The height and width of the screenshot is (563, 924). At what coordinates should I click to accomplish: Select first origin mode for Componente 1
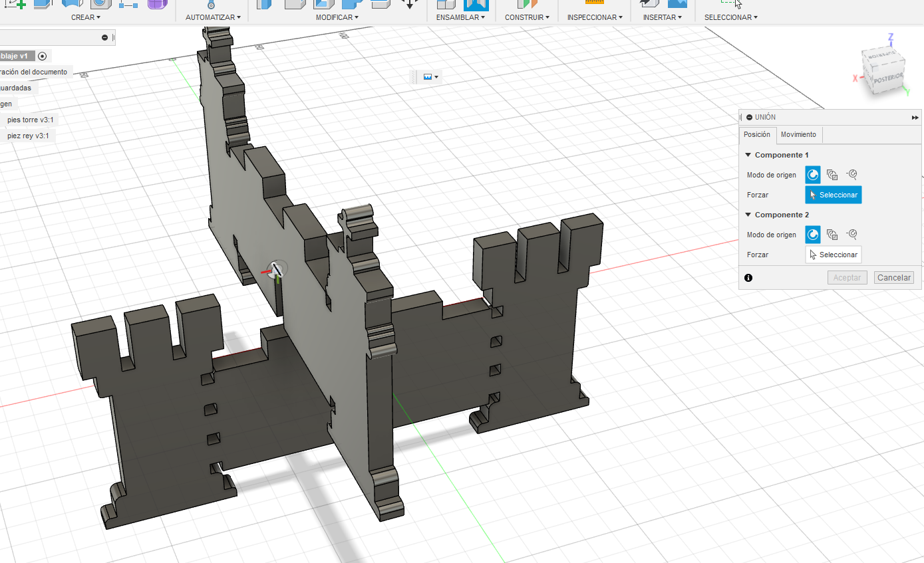click(x=813, y=175)
